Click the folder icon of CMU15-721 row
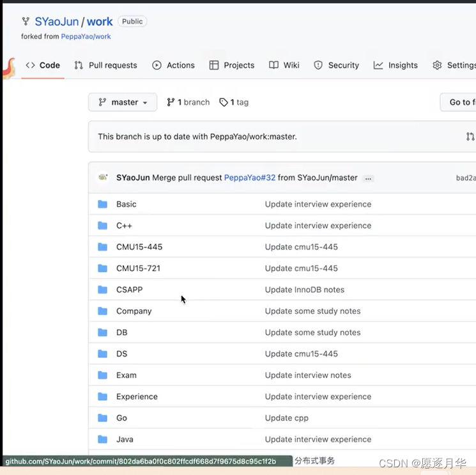 click(x=103, y=269)
